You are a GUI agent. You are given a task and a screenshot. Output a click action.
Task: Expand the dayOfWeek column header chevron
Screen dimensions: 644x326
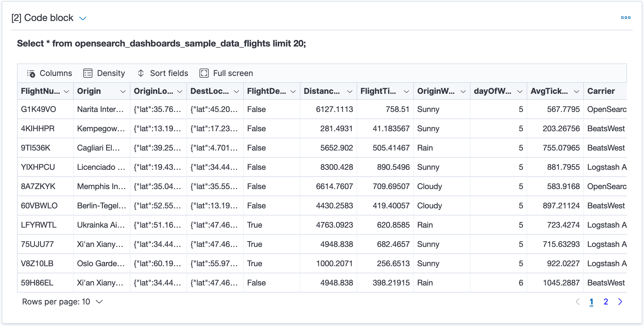pyautogui.click(x=520, y=92)
